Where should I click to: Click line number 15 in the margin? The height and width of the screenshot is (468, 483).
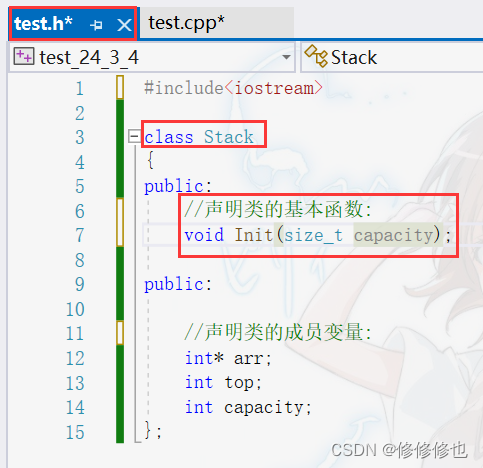pyautogui.click(x=75, y=432)
